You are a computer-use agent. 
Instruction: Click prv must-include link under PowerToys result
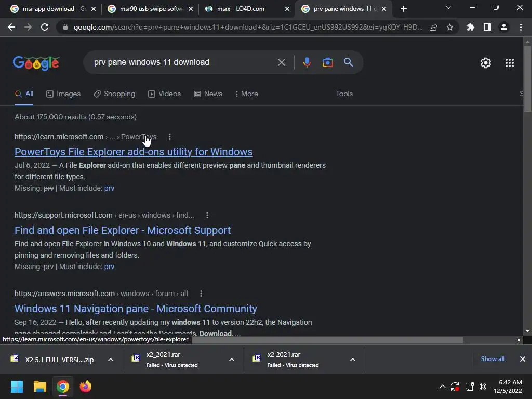[109, 188]
